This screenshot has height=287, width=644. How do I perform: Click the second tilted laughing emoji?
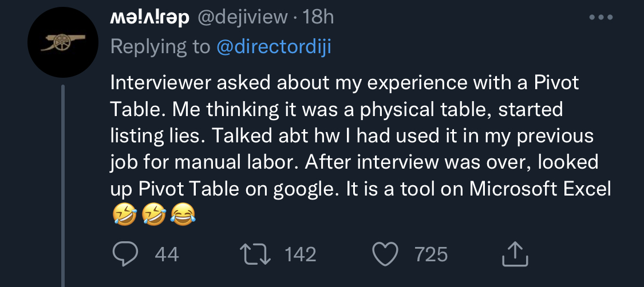tap(153, 215)
